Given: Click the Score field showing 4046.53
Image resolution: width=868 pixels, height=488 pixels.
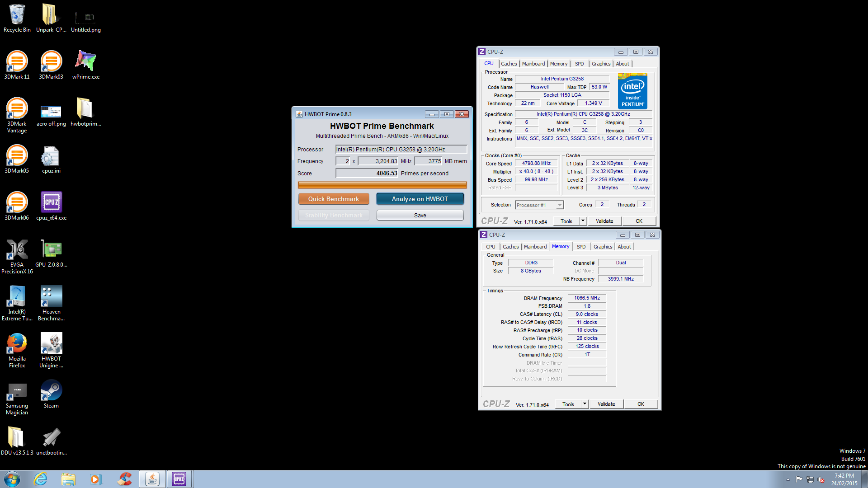Looking at the screenshot, I should 367,173.
